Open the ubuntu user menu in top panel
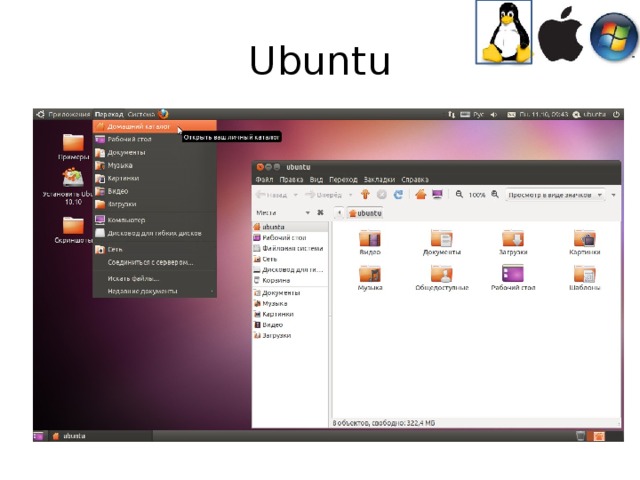 (x=589, y=114)
